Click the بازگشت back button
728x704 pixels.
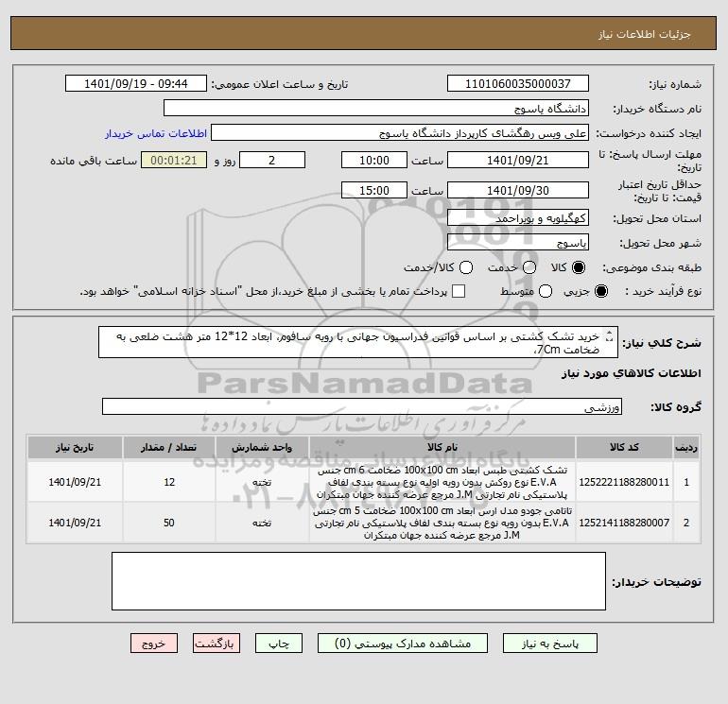pos(217,644)
